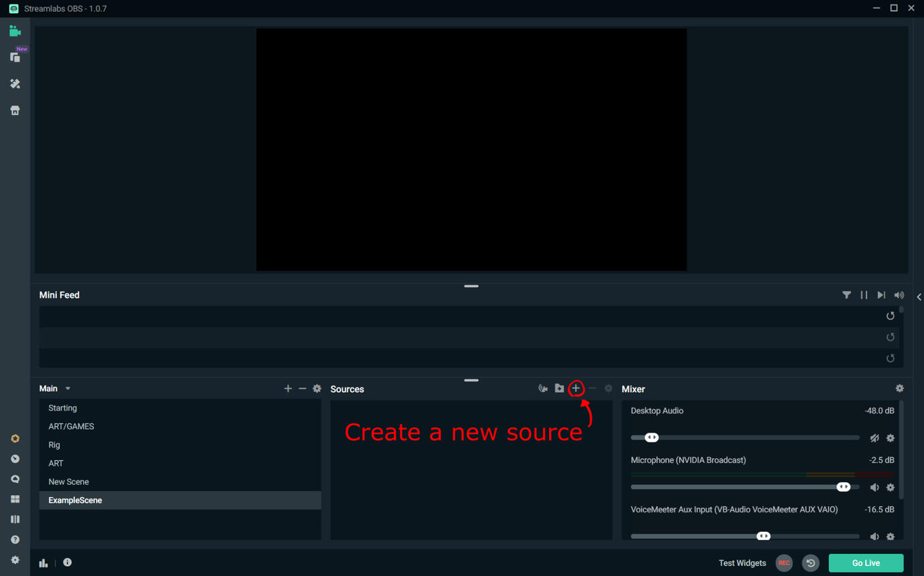The height and width of the screenshot is (576, 924).
Task: Expand the Main scene collection dropdown
Action: (68, 389)
